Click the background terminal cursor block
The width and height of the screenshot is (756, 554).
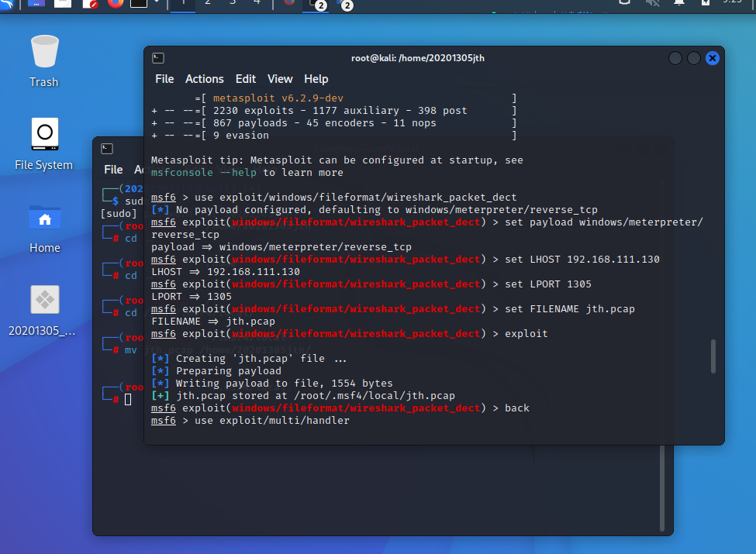click(128, 400)
